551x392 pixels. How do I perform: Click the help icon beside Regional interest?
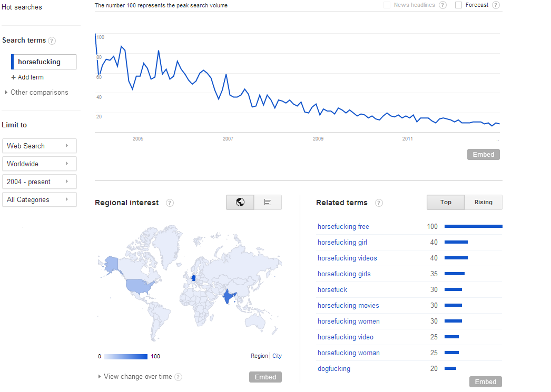[170, 203]
